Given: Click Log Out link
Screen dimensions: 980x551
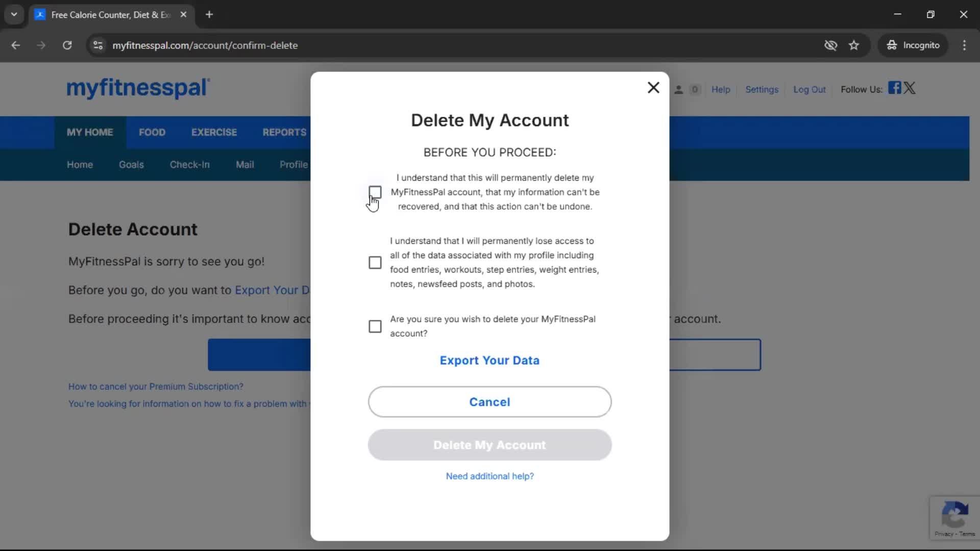Looking at the screenshot, I should (x=809, y=89).
